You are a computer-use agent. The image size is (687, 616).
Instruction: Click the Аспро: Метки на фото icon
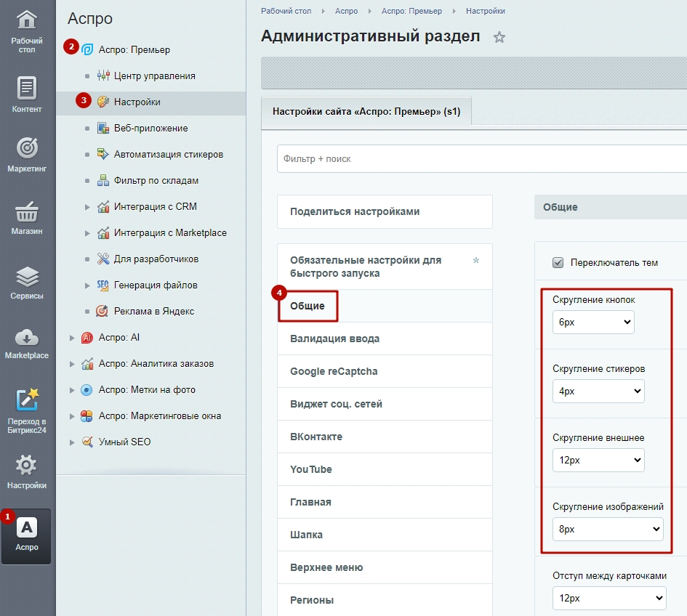point(87,389)
